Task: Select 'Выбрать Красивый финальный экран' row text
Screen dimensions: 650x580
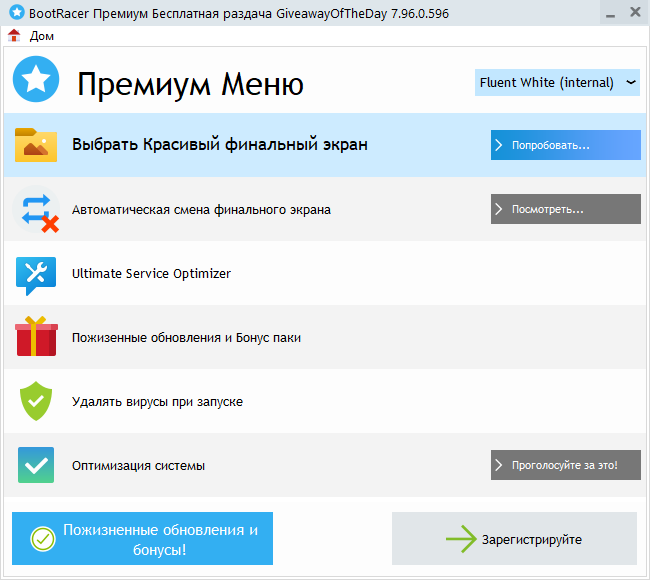Action: click(220, 145)
